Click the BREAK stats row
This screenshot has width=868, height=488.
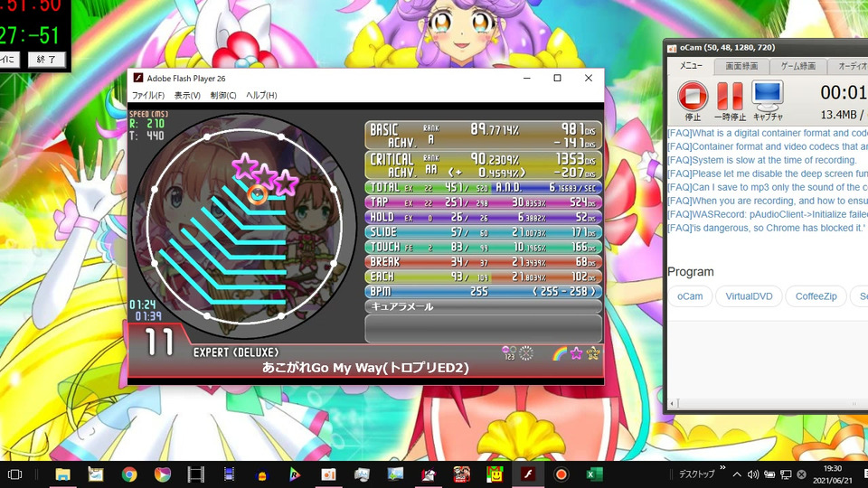coord(483,262)
